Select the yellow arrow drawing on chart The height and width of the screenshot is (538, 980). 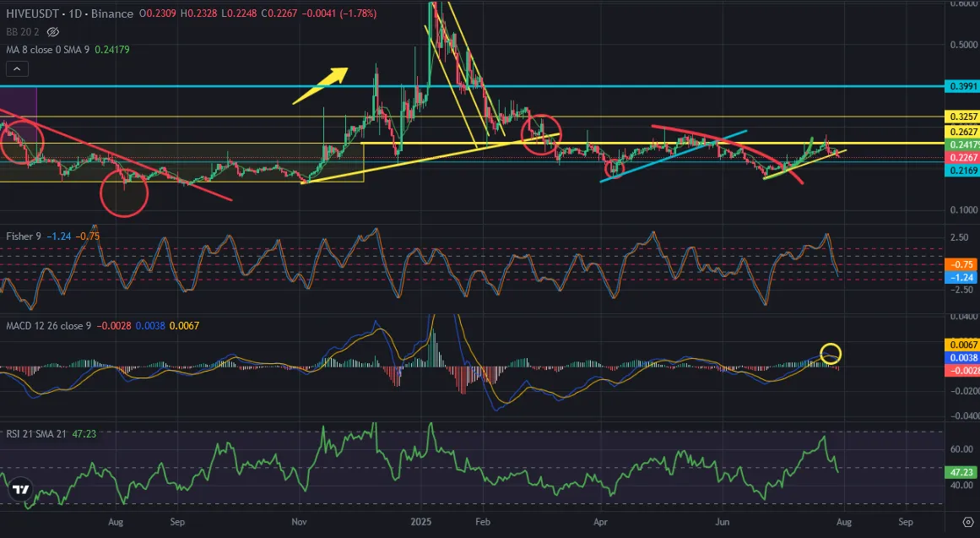pos(320,85)
